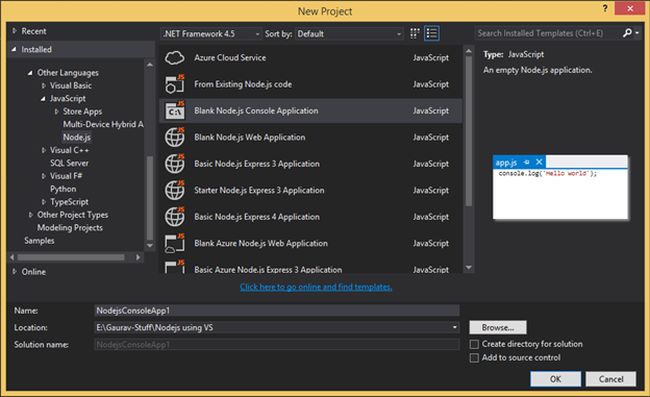650x397 pixels.
Task: Select the SQL Server tree item
Action: [x=69, y=163]
